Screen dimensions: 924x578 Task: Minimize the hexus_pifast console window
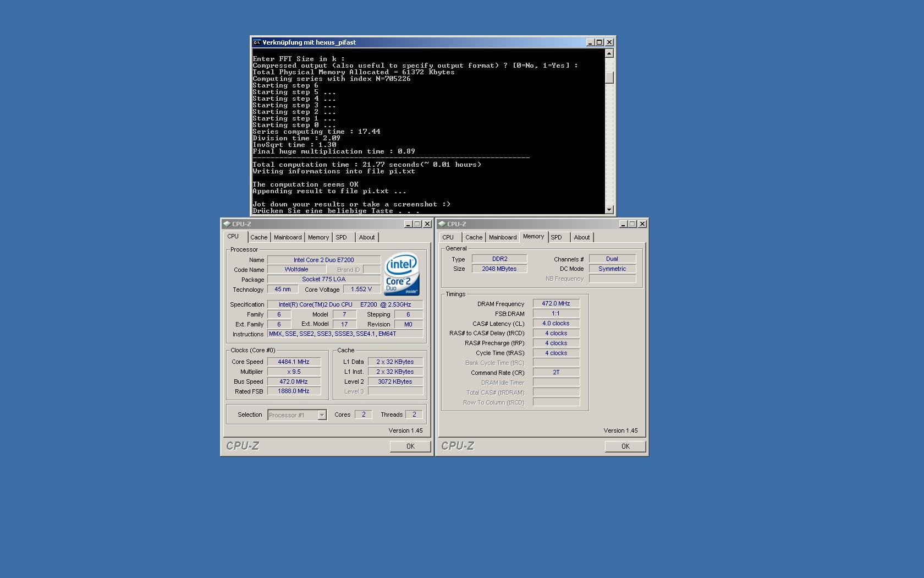pyautogui.click(x=590, y=42)
